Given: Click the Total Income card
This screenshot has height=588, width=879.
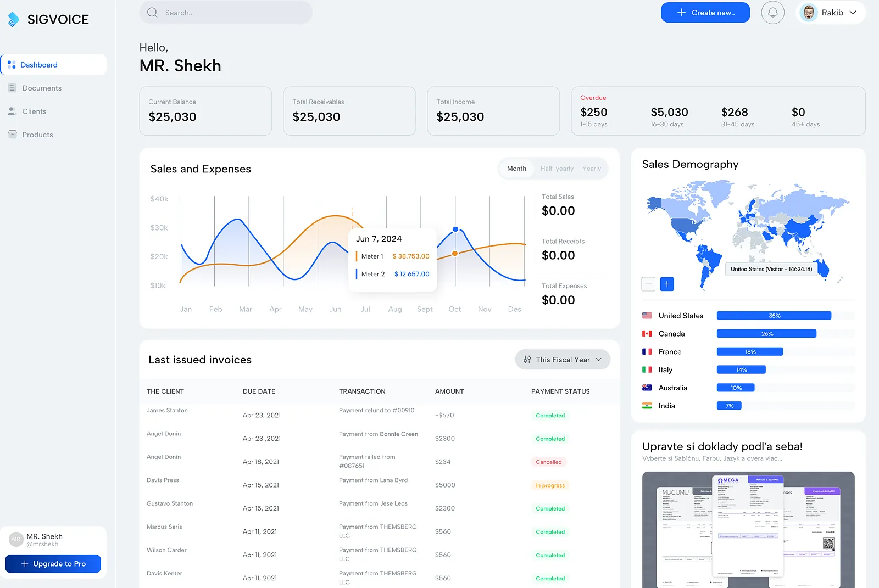Looking at the screenshot, I should coord(493,111).
